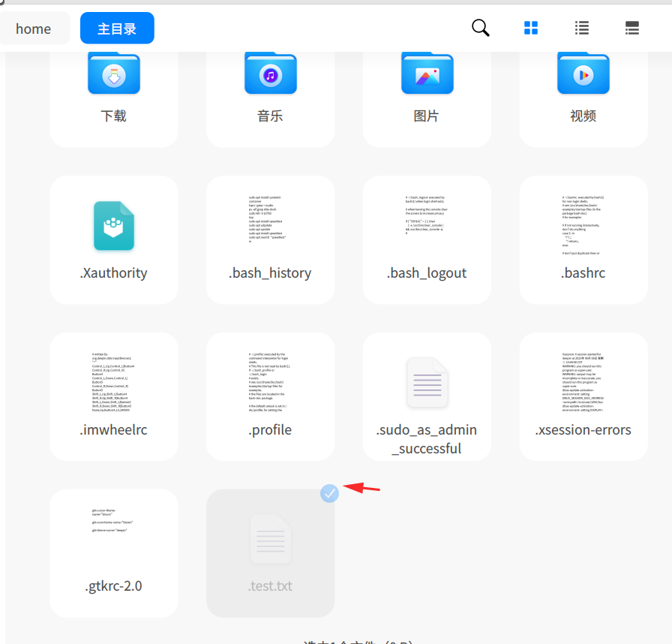Image resolution: width=672 pixels, height=644 pixels.
Task: Click the .xsession-errors file name
Action: tap(583, 429)
